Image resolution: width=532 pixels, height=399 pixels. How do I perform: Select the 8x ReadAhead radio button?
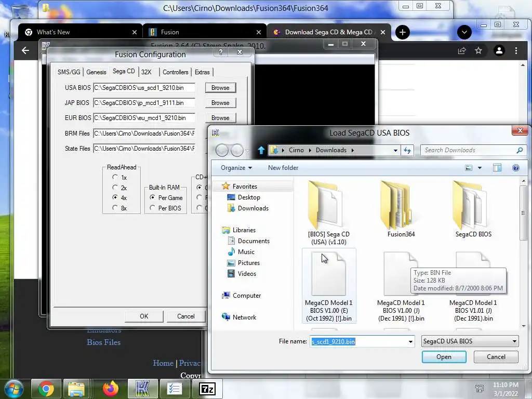pyautogui.click(x=115, y=208)
